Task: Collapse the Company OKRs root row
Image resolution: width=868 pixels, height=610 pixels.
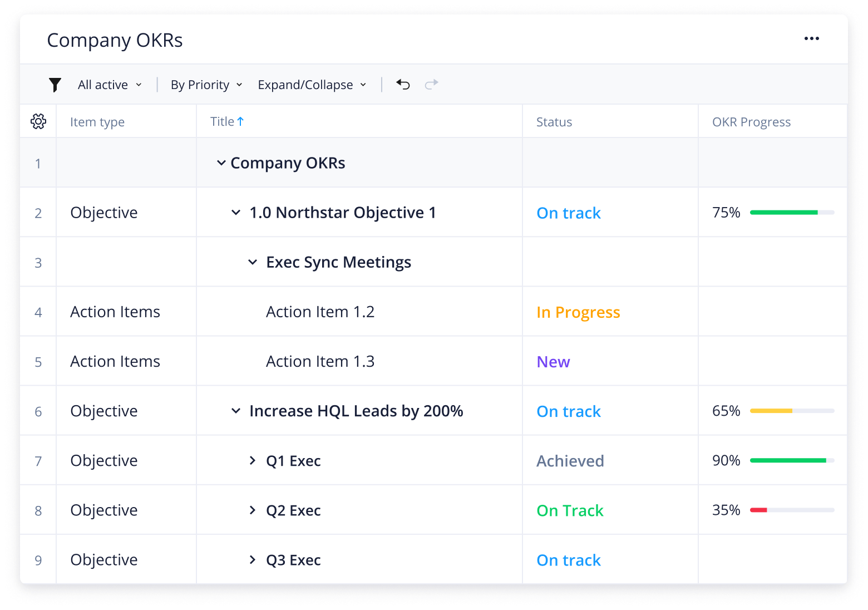Action: click(221, 163)
